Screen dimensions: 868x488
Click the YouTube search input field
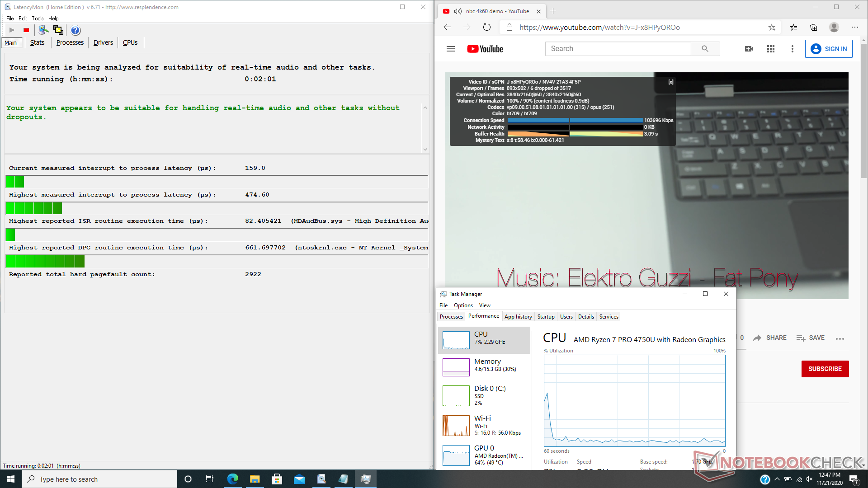618,49
